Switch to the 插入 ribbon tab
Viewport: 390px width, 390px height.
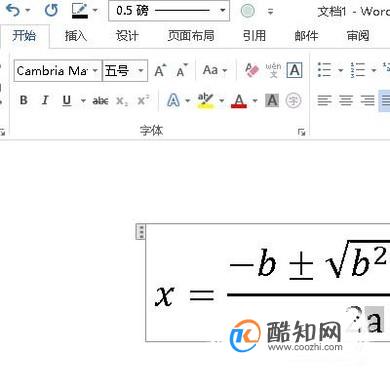[76, 36]
